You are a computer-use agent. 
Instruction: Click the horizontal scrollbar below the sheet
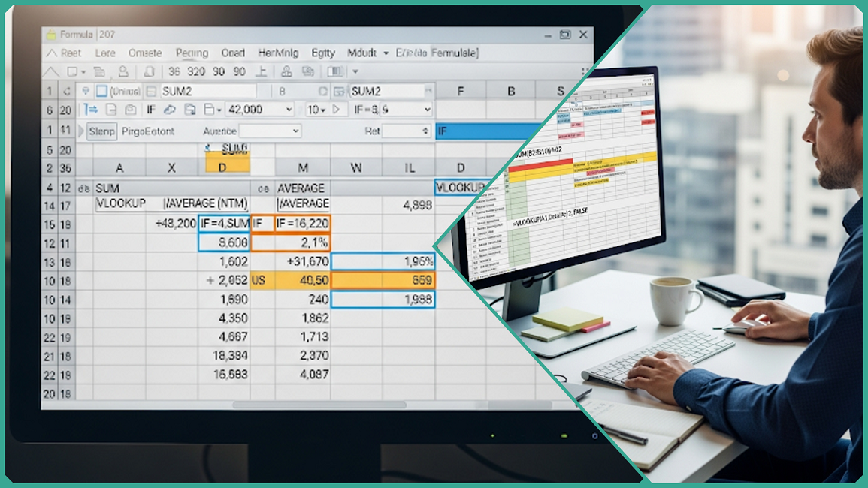point(319,405)
